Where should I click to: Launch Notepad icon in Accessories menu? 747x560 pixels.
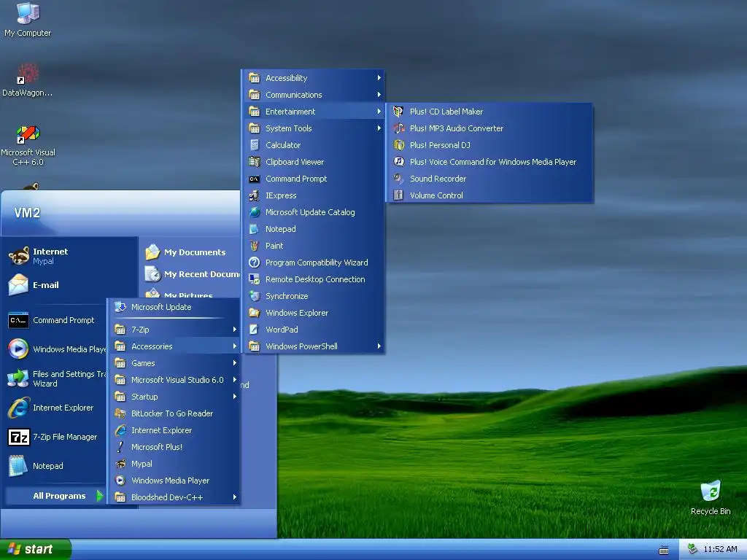(255, 229)
